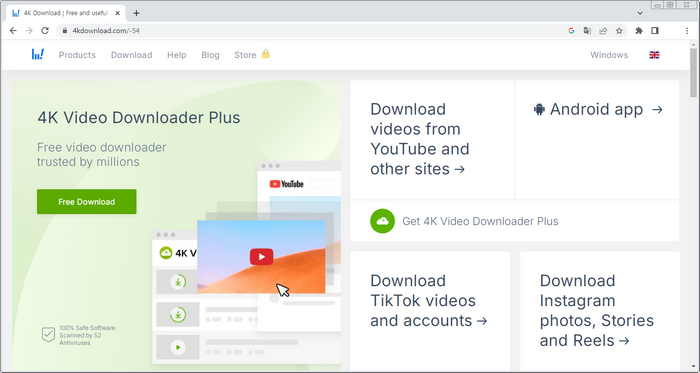Click the address bar URL field

pos(312,31)
